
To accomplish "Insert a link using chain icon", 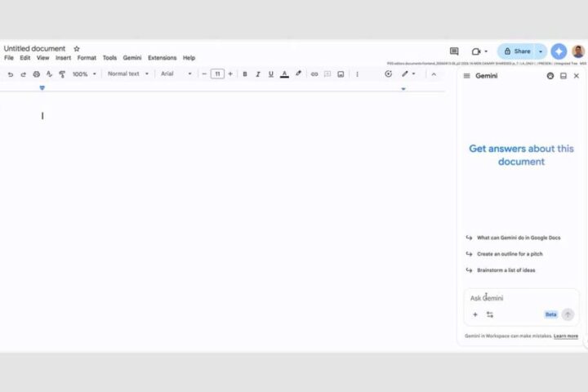I will pos(314,74).
